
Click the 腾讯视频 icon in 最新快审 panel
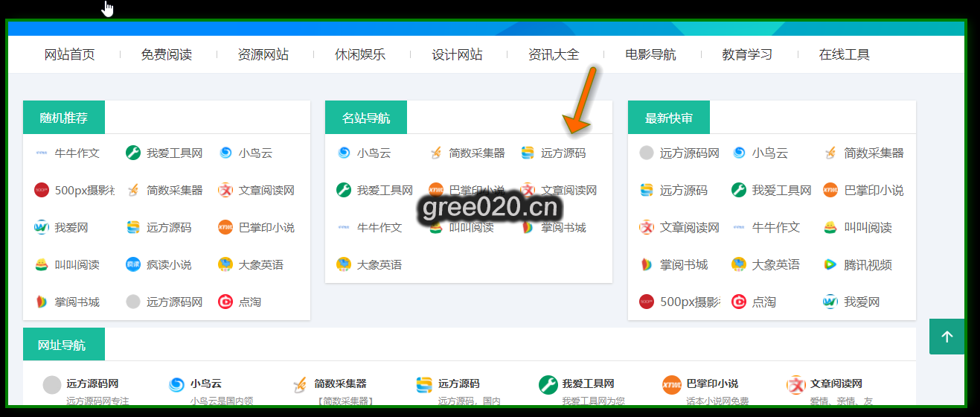click(x=830, y=264)
